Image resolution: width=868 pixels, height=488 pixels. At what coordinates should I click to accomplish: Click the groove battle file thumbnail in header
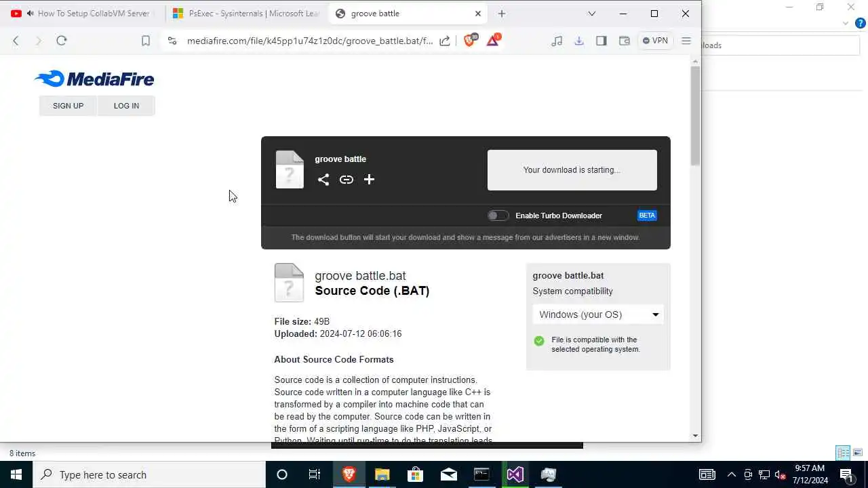click(290, 169)
